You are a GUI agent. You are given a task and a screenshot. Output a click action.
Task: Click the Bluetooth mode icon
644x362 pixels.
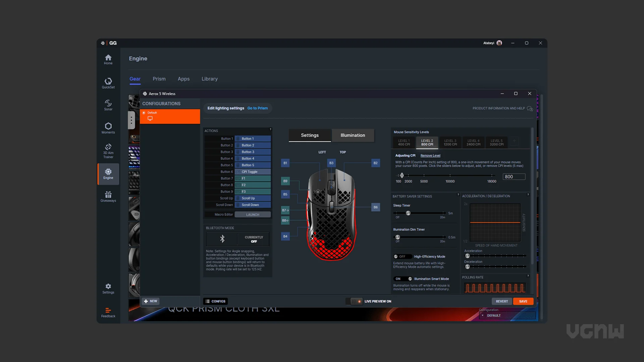tap(222, 239)
